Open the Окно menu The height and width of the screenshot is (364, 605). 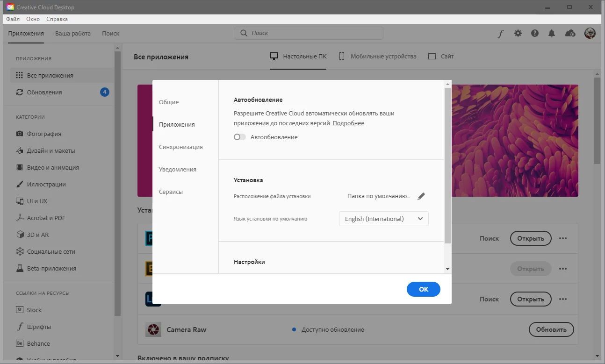point(33,19)
